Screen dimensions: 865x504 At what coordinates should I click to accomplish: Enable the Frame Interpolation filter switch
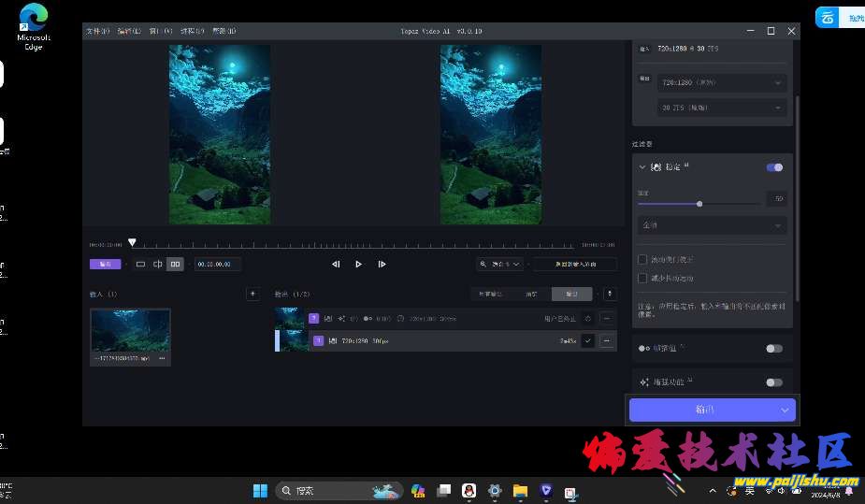[774, 349]
